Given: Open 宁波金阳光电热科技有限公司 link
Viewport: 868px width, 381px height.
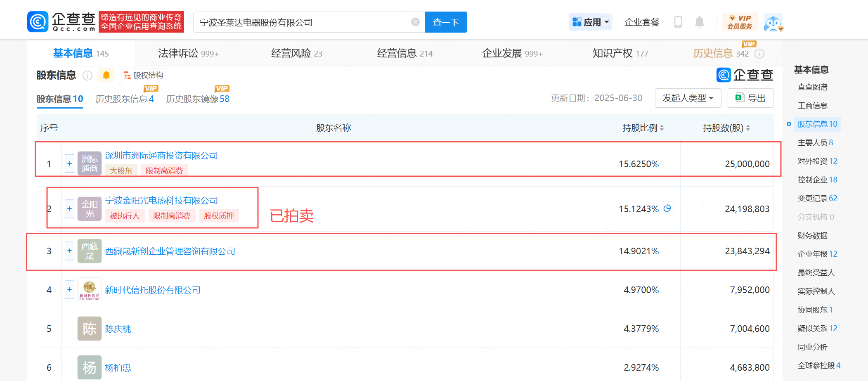Looking at the screenshot, I should pyautogui.click(x=161, y=201).
